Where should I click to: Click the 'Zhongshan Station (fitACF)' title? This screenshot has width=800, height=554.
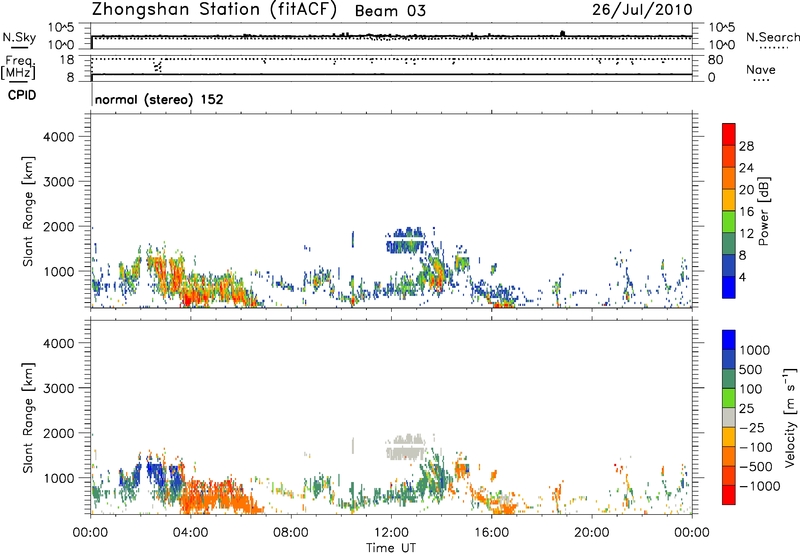pyautogui.click(x=214, y=10)
